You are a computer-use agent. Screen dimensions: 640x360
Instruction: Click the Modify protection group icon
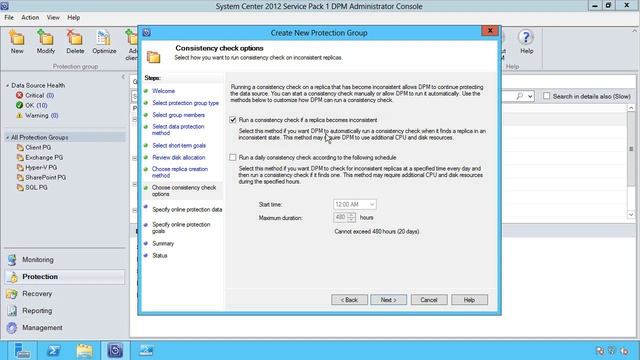[45, 42]
